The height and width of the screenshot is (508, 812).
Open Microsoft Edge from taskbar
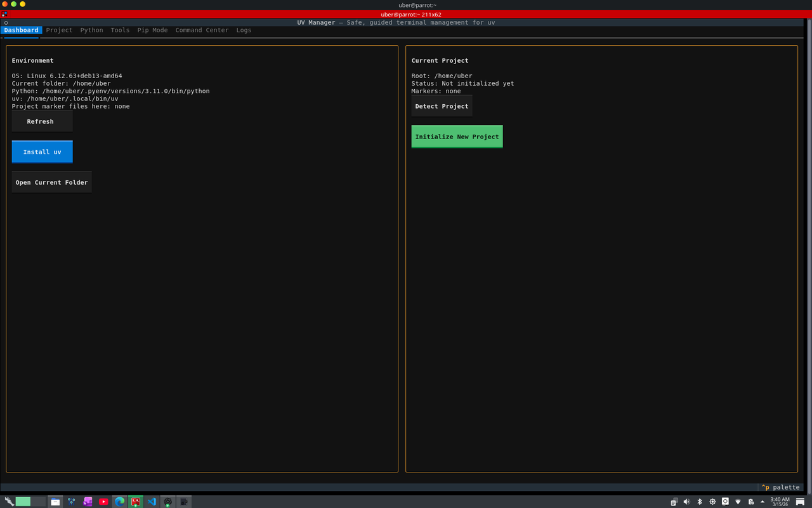tap(119, 502)
